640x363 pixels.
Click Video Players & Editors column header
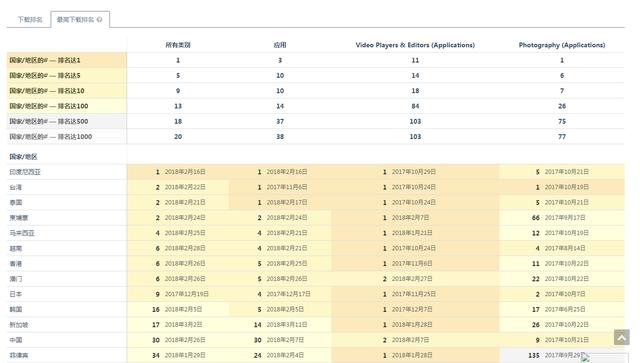pyautogui.click(x=415, y=45)
